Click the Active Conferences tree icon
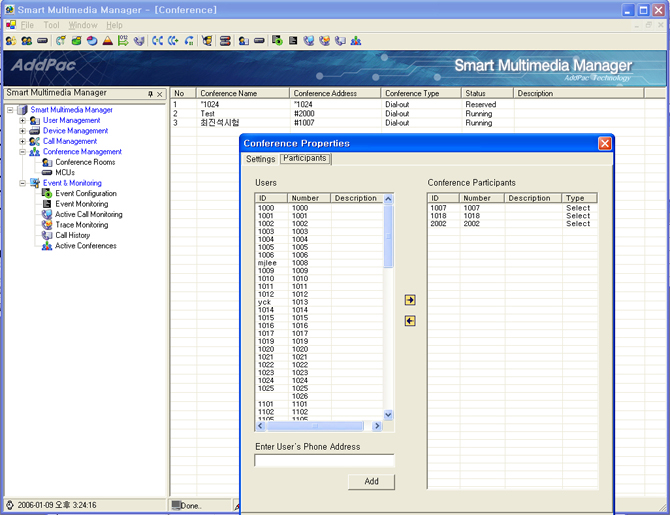 pyautogui.click(x=47, y=246)
